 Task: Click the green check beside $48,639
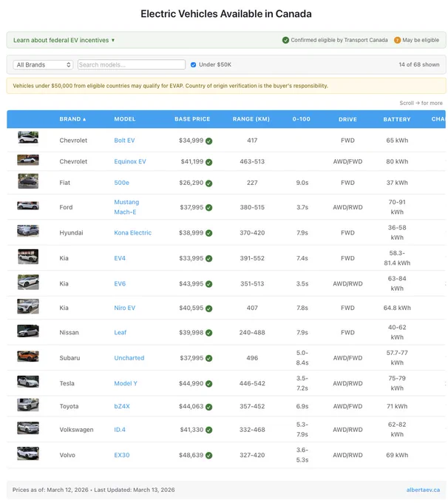(x=208, y=455)
